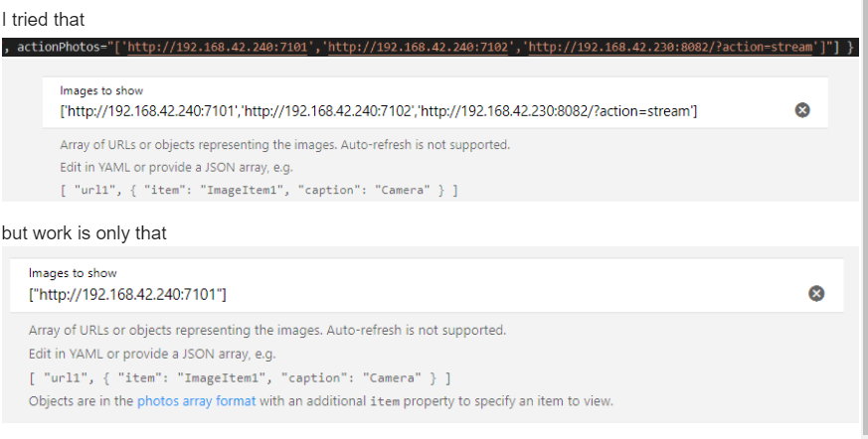
Task: Click the second JSON array example snippet
Action: 239,377
